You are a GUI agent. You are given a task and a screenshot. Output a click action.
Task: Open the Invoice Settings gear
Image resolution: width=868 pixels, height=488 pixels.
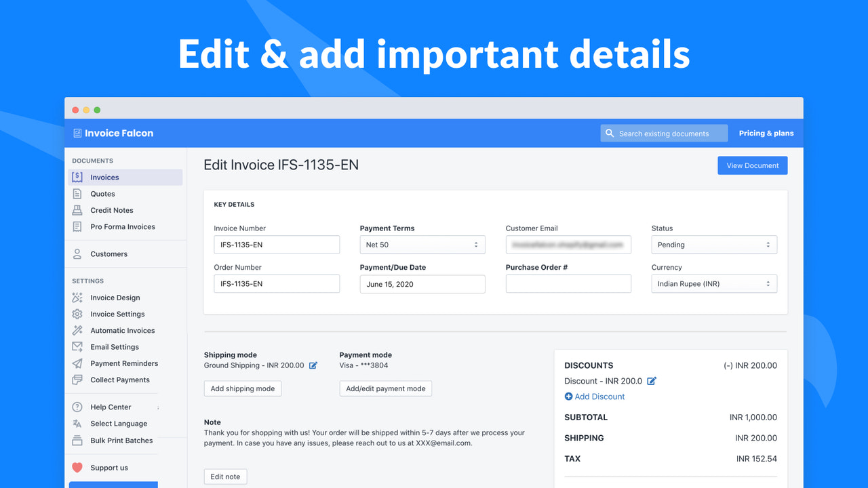(77, 314)
